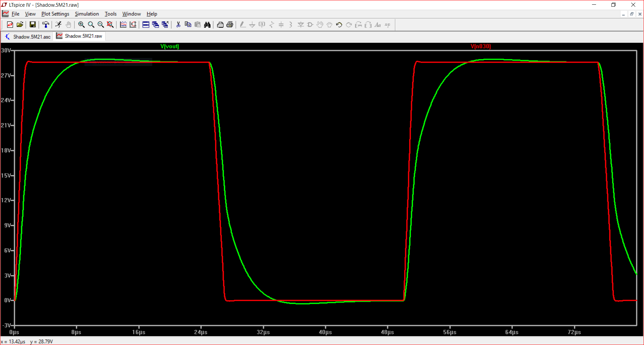This screenshot has height=345, width=644.
Task: Cascade the windows with the Cascade icon
Action: click(x=155, y=24)
